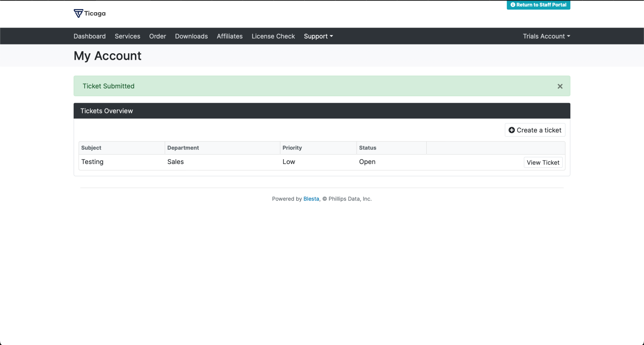
Task: Dismiss the Ticket Submitted alert
Action: (x=560, y=86)
